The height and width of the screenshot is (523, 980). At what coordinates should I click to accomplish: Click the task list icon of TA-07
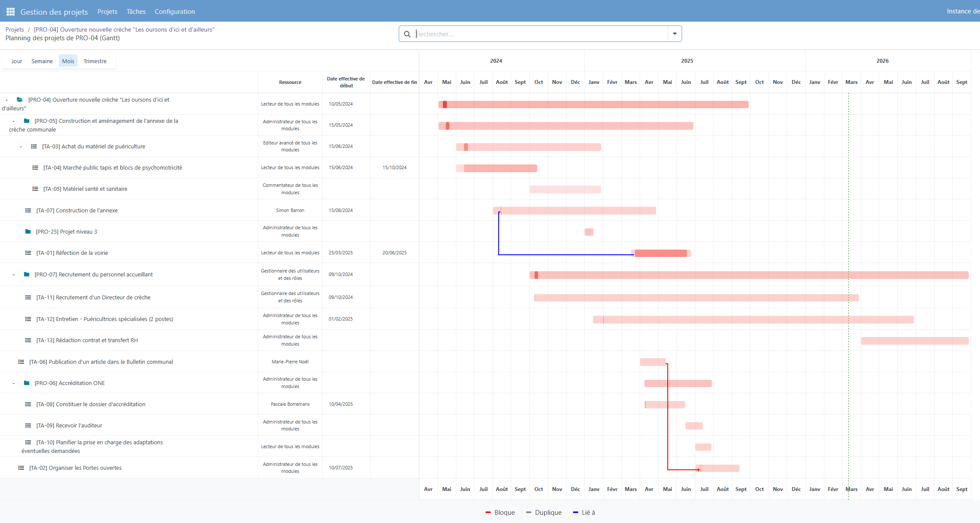pyautogui.click(x=28, y=211)
